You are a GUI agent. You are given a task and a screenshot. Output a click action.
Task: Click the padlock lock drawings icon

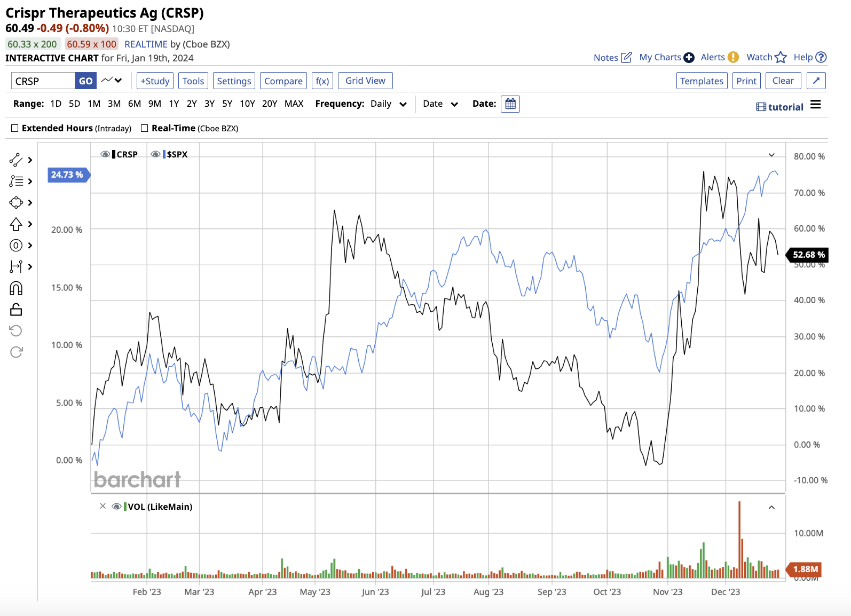pos(16,310)
